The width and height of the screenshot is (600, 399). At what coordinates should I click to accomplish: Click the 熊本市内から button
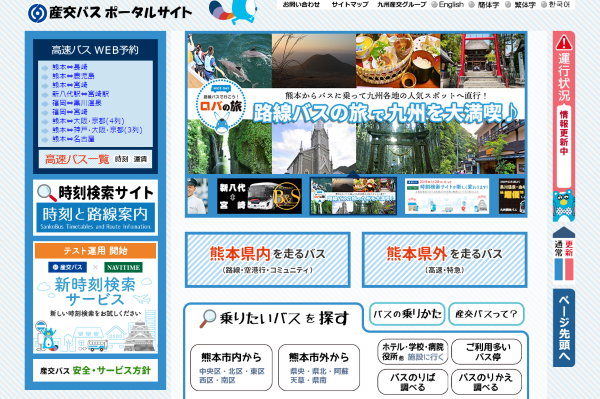click(232, 368)
